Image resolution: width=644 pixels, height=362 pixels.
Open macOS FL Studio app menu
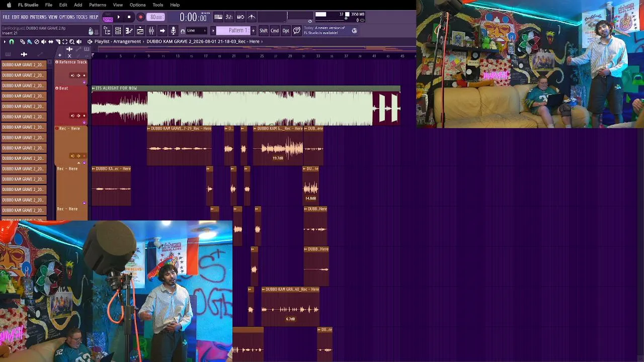[x=28, y=5]
